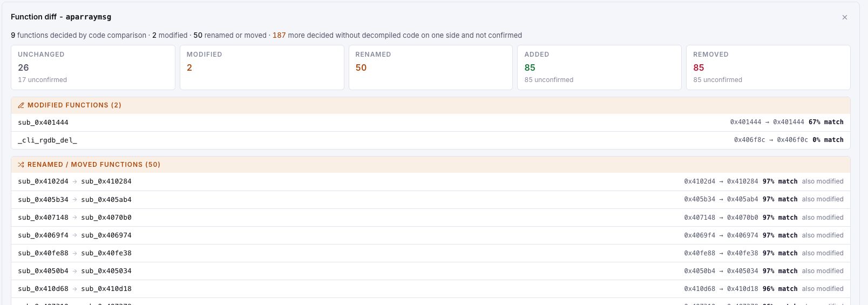
Task: Open the sub_0x405b34 to sub_0x405ab4 row
Action: [x=431, y=200]
